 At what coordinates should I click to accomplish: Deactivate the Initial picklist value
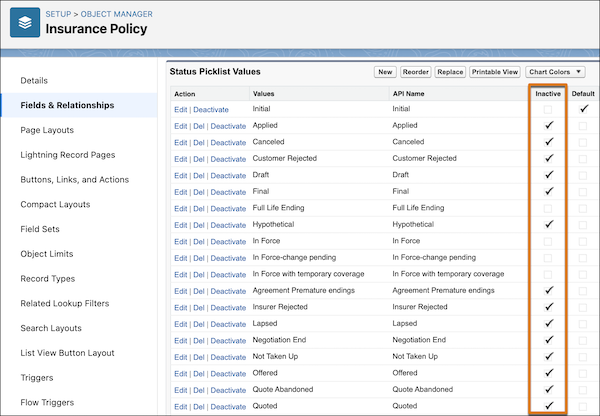tap(211, 109)
